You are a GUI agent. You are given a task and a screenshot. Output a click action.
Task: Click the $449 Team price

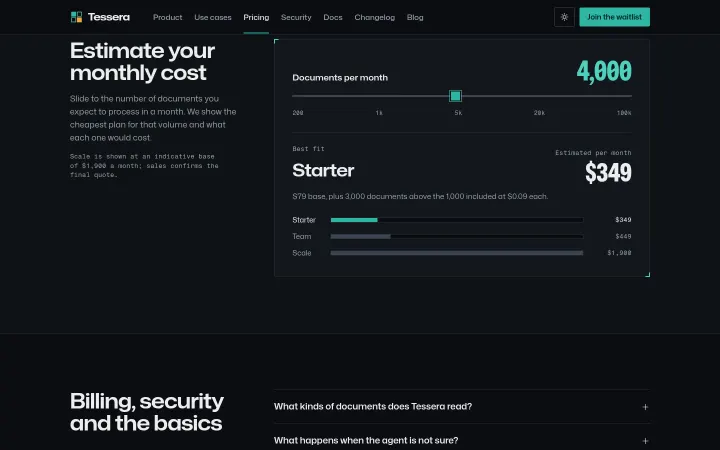click(623, 236)
